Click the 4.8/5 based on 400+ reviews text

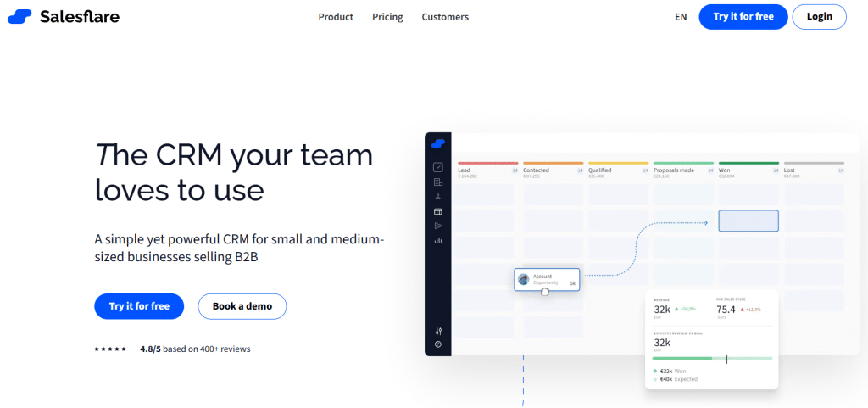tap(196, 349)
